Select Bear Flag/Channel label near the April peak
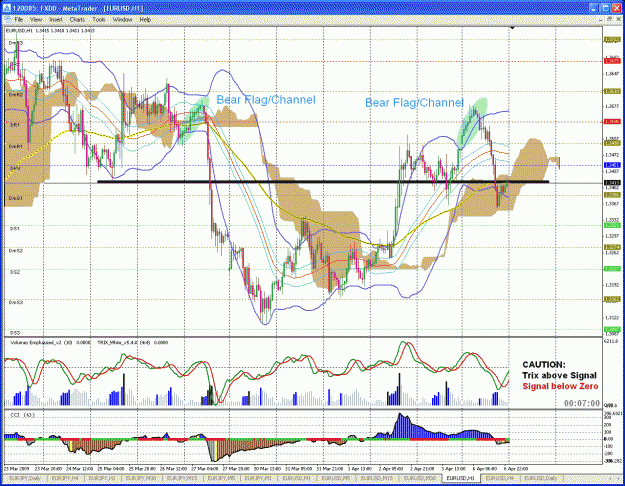The width and height of the screenshot is (625, 486). click(414, 102)
